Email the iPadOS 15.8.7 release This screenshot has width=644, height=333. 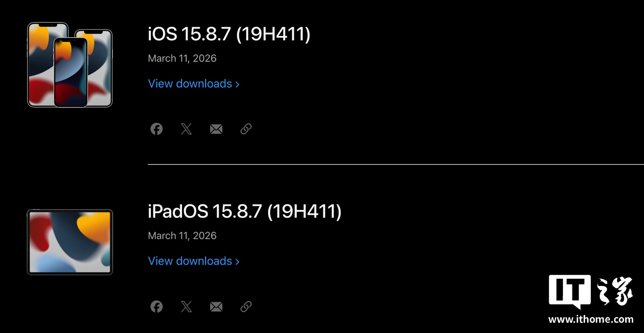click(216, 307)
